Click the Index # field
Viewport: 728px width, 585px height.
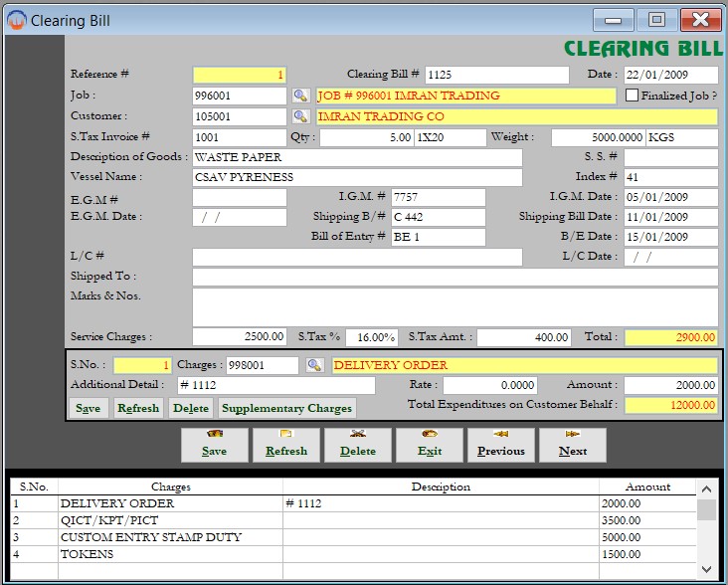[671, 177]
